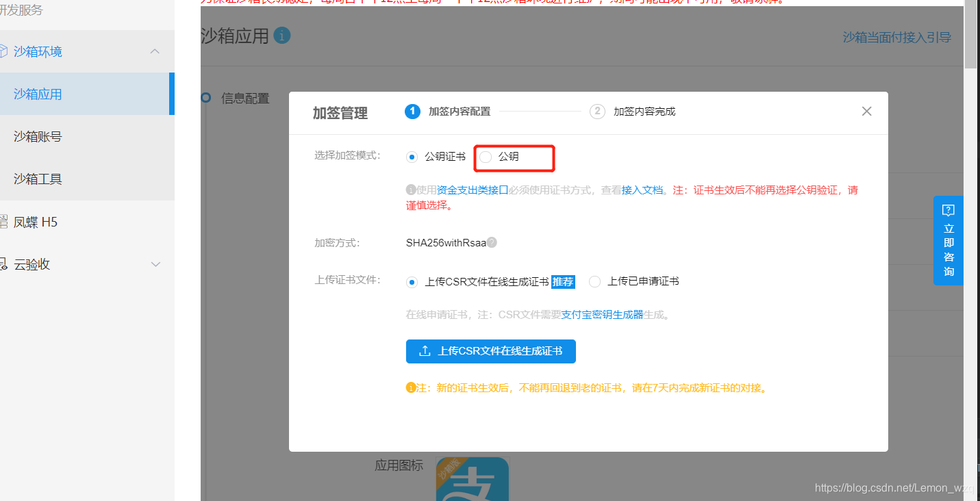
Task: Click the 加签管理 dialog title
Action: (x=340, y=113)
